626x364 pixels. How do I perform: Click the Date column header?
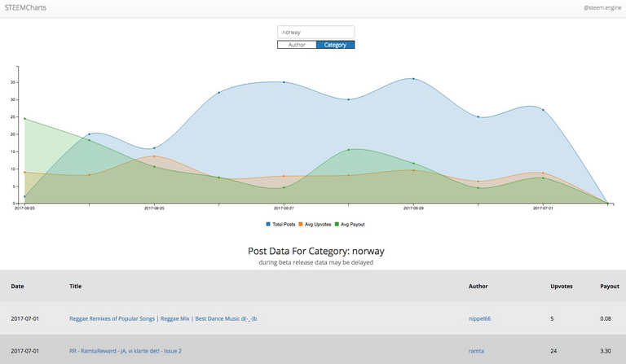pos(17,287)
